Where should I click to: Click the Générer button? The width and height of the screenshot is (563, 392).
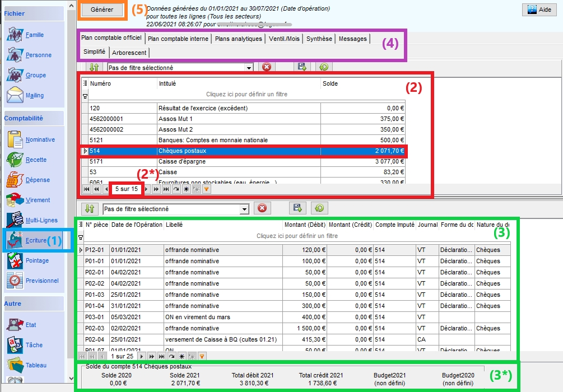102,10
